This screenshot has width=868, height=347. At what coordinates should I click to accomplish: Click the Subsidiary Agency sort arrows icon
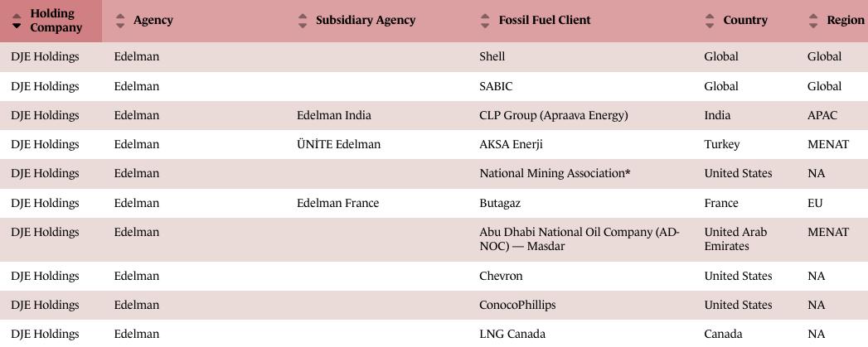pyautogui.click(x=302, y=21)
